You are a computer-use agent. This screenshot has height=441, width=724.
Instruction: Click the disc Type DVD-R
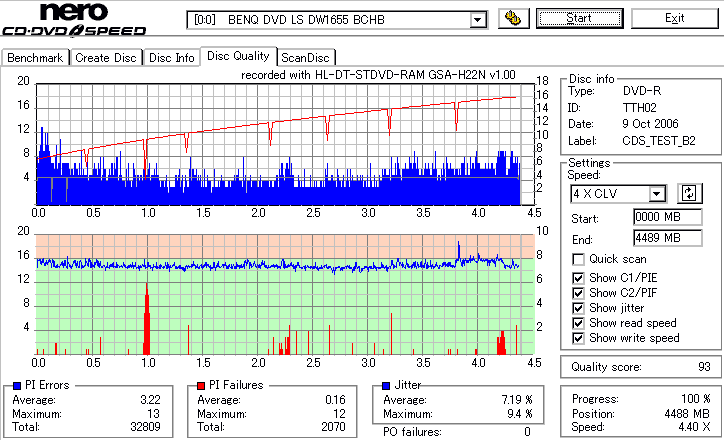click(642, 91)
